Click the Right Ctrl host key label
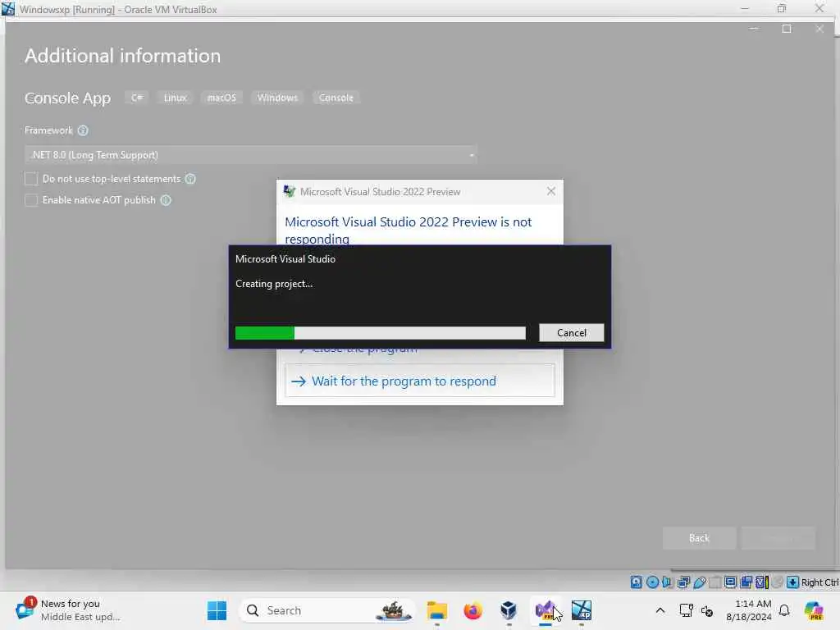 pos(819,582)
